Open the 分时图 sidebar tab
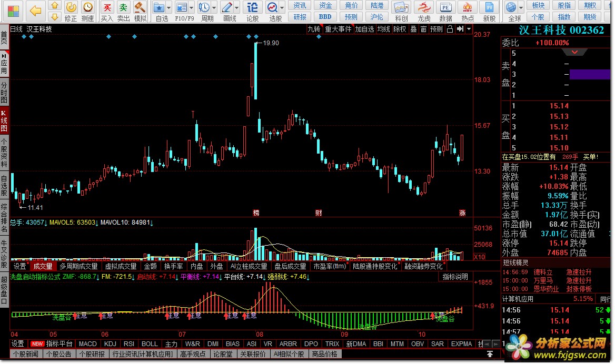 4,92
